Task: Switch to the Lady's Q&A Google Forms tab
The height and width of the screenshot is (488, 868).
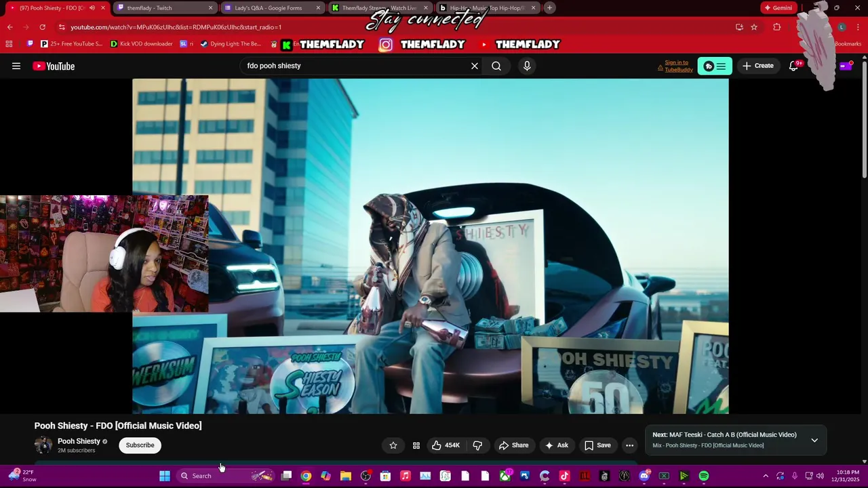Action: coord(272,8)
